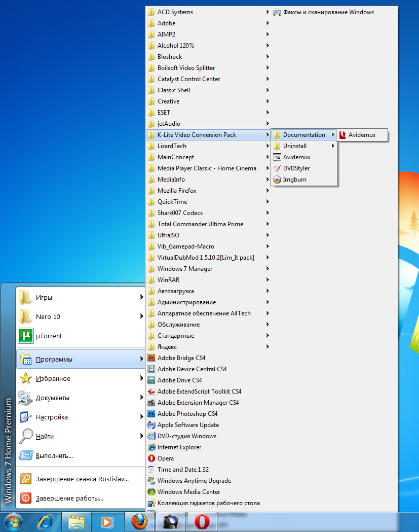The image size is (419, 532).
Task: Click the Avidemux icon in K-Lite submenu
Action: (277, 157)
